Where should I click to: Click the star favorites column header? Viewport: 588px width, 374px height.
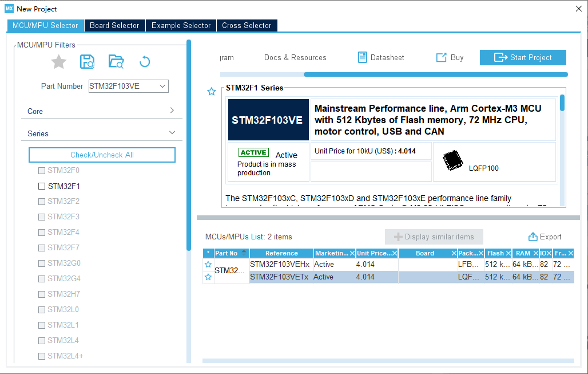tap(208, 253)
